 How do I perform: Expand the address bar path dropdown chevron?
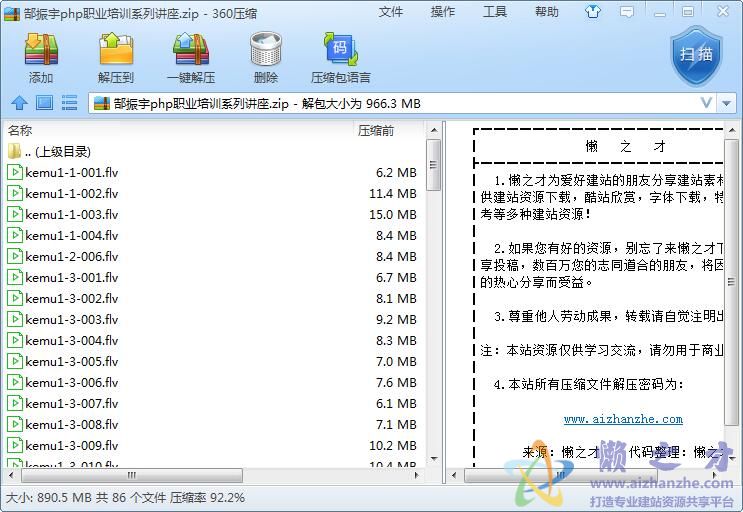click(x=706, y=103)
